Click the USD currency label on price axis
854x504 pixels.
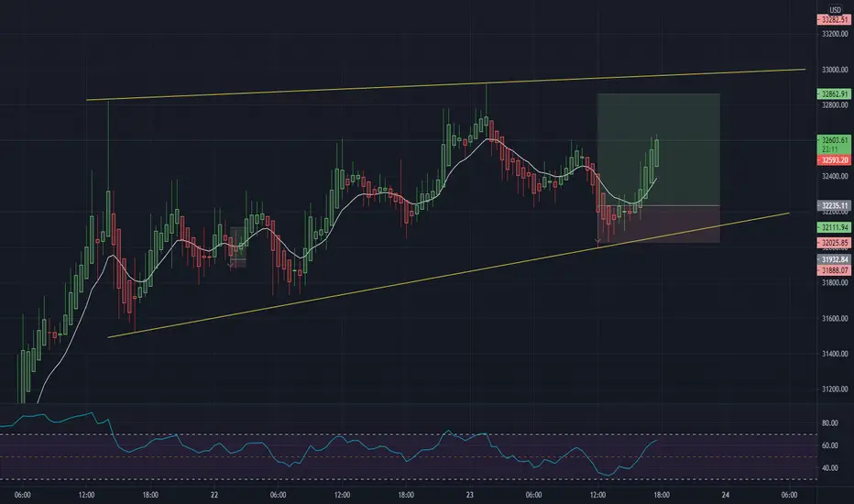pyautogui.click(x=835, y=10)
